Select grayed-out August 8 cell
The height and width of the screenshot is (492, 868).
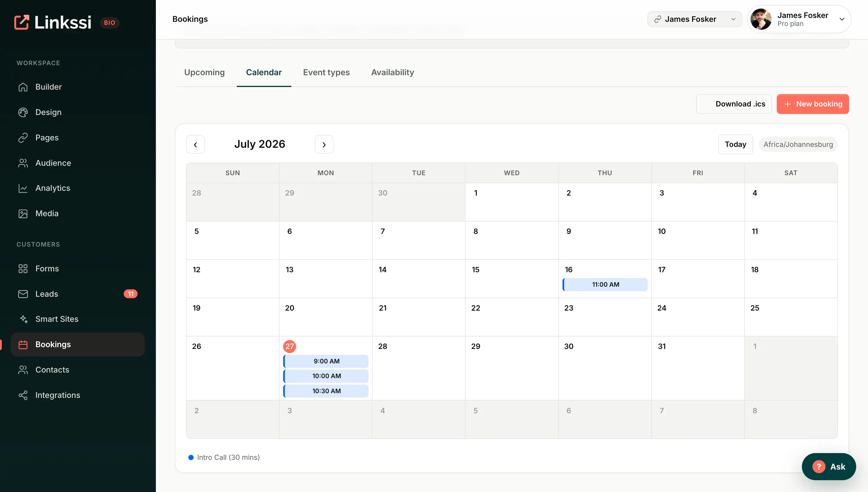[791, 419]
